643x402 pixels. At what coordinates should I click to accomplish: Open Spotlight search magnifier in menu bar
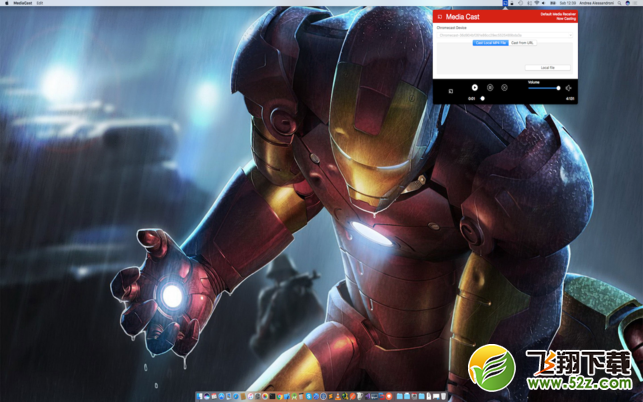click(619, 3)
